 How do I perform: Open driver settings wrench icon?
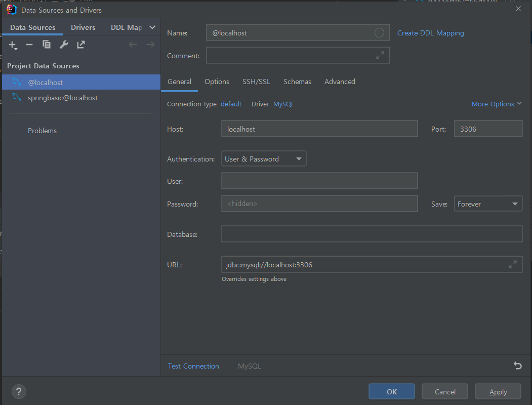click(x=64, y=45)
